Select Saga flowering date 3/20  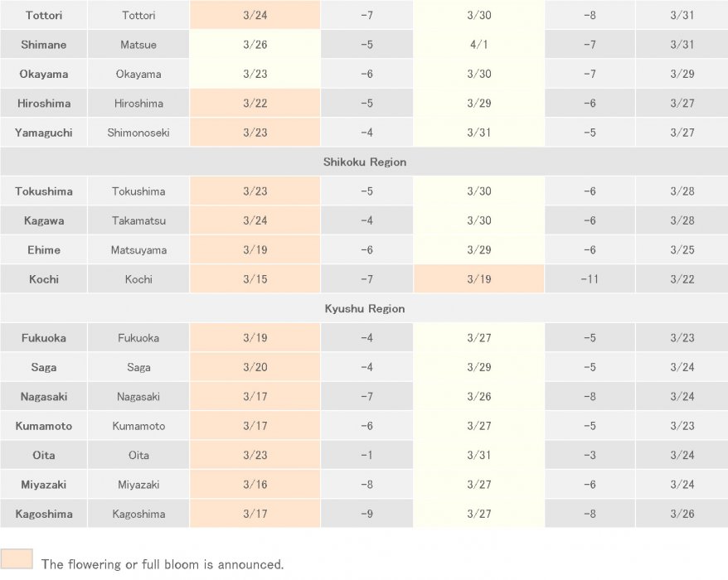click(x=255, y=367)
